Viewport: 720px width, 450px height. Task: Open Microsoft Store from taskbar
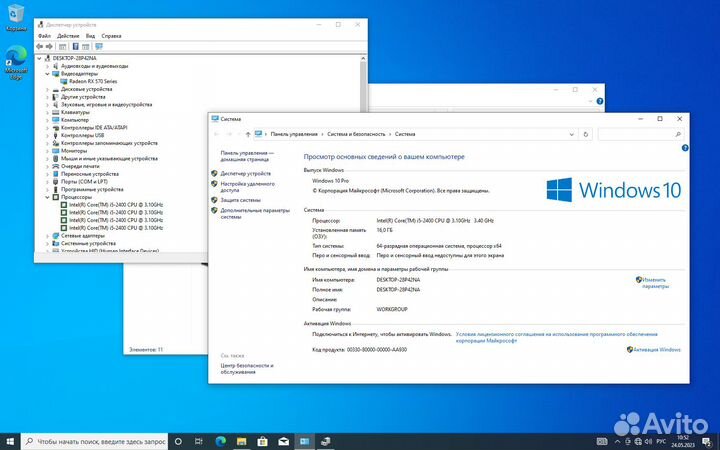coord(263,442)
